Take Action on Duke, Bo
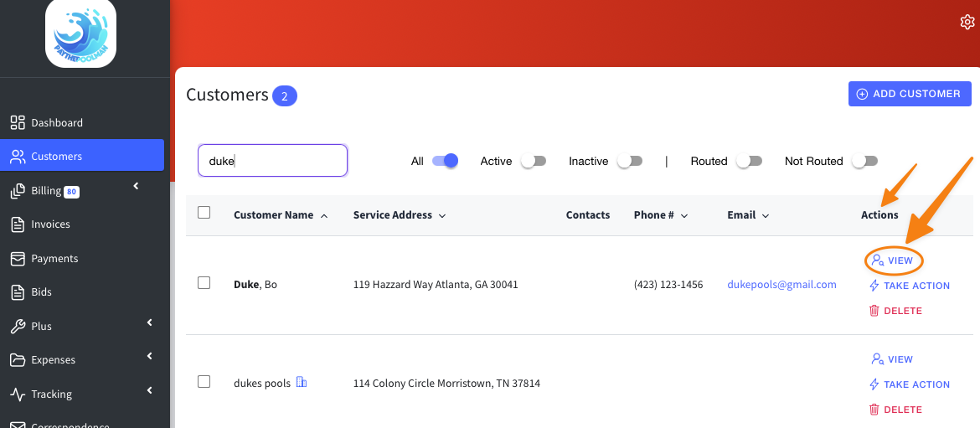Screen dimensions: 980x428 pyautogui.click(x=910, y=286)
